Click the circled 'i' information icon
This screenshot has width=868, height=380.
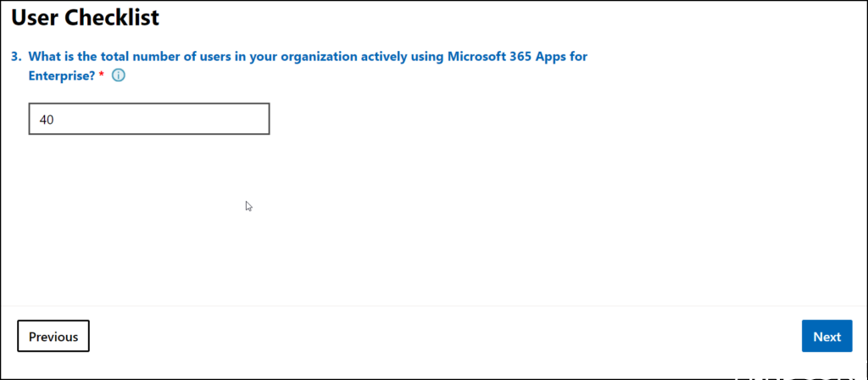point(119,75)
